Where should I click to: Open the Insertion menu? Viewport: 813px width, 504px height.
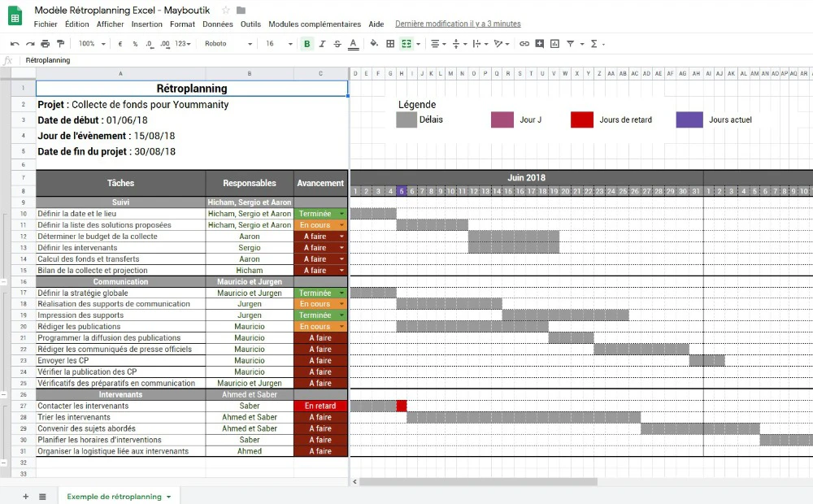coord(146,24)
